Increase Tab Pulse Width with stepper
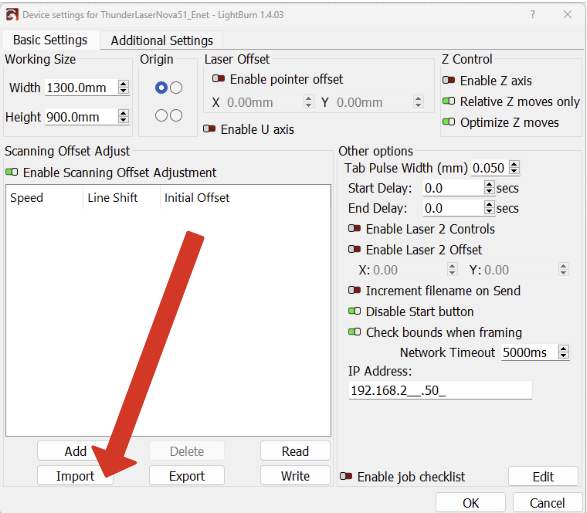This screenshot has width=587, height=513. (x=515, y=164)
